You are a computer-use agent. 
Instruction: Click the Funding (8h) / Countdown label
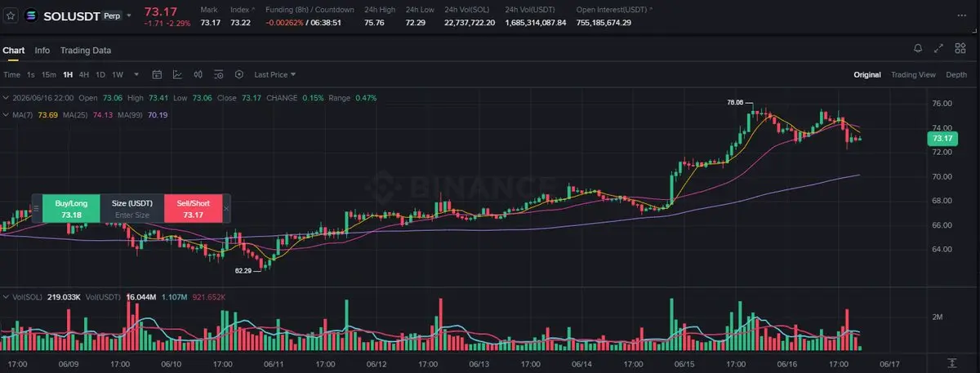pos(310,9)
